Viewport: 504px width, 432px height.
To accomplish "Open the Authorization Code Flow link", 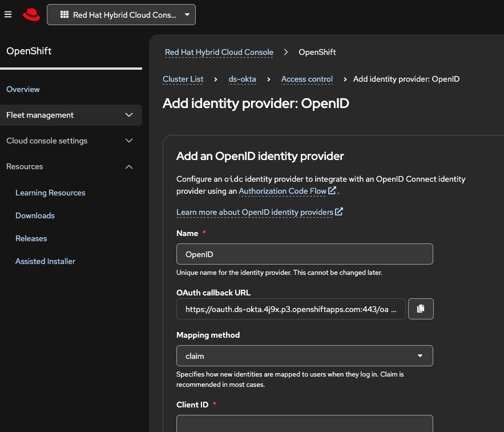I will click(x=287, y=191).
